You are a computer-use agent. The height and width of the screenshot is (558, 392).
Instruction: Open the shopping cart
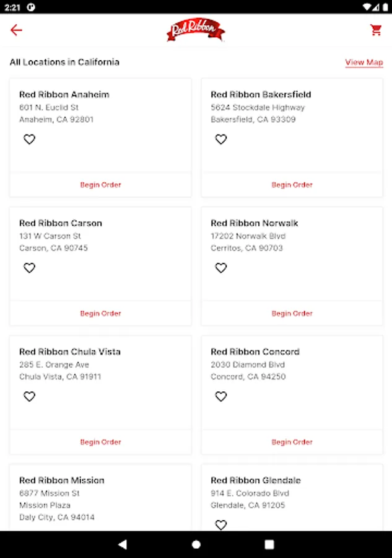pyautogui.click(x=376, y=30)
